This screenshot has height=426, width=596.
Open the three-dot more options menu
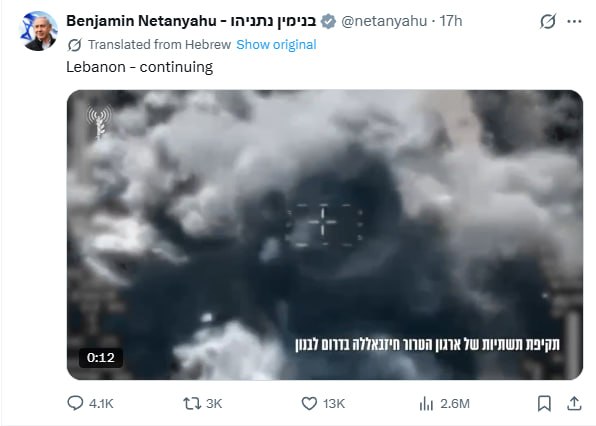pyautogui.click(x=574, y=21)
